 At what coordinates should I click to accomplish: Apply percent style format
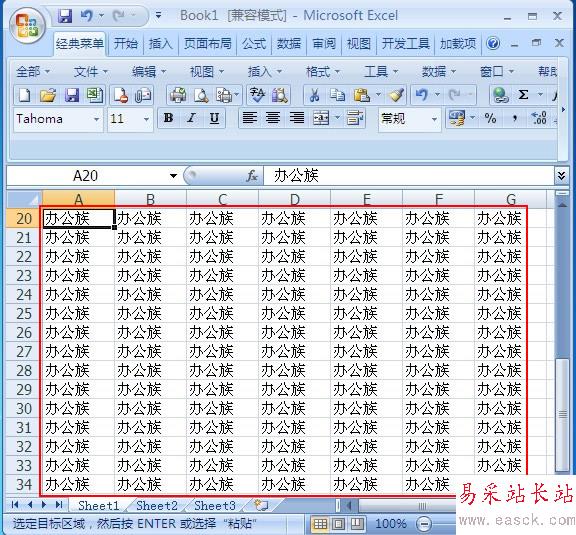(490, 118)
